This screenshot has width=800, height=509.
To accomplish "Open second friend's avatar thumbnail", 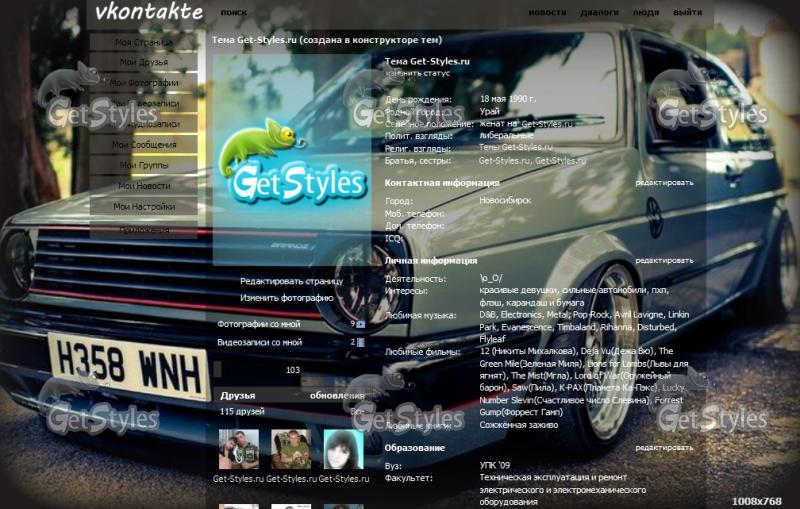I will pyautogui.click(x=291, y=450).
